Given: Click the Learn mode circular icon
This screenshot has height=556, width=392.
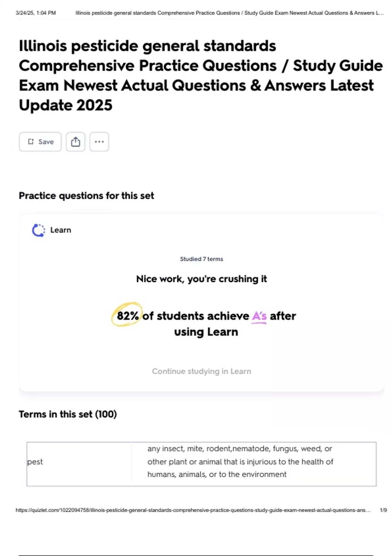Looking at the screenshot, I should (38, 230).
